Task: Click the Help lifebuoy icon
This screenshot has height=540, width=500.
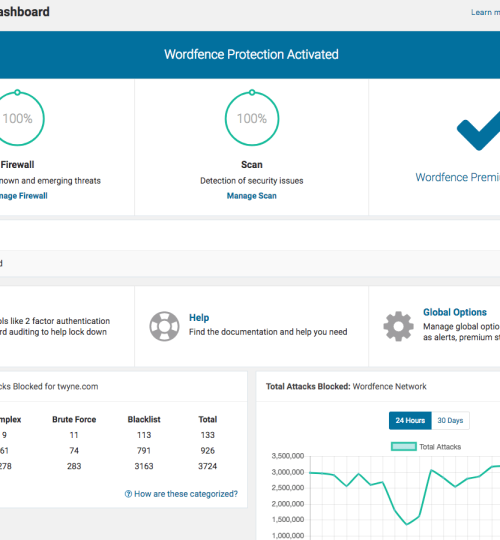Action: (164, 326)
